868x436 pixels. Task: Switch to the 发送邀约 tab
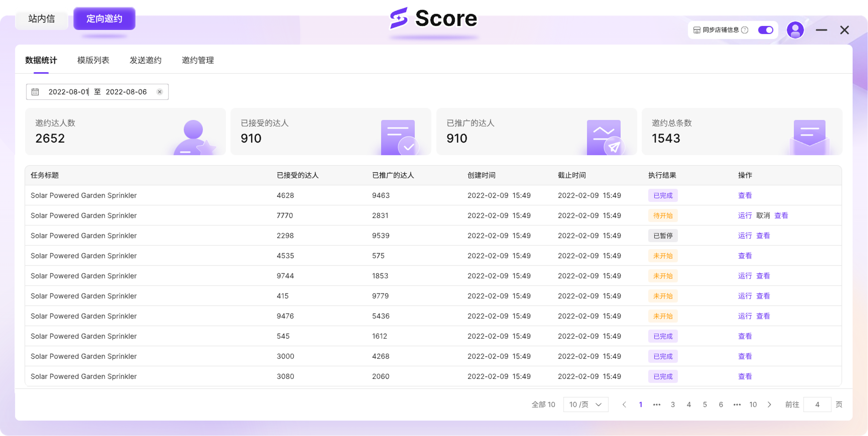click(146, 60)
